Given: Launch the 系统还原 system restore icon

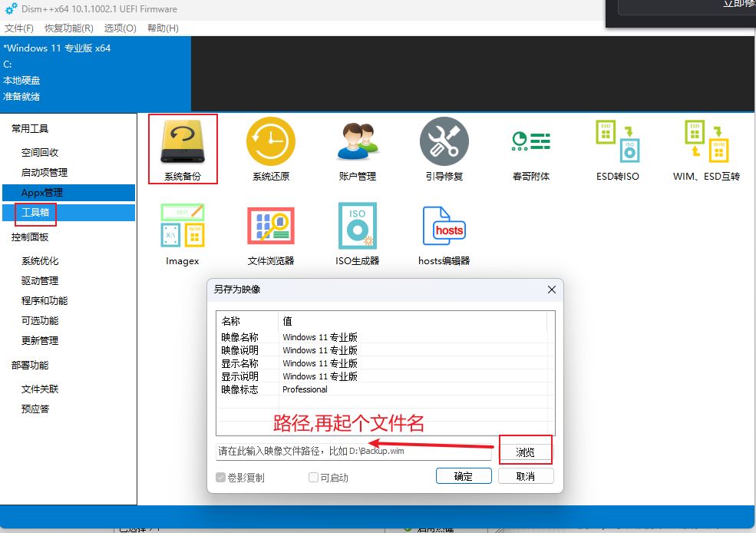Looking at the screenshot, I should pos(270,149).
